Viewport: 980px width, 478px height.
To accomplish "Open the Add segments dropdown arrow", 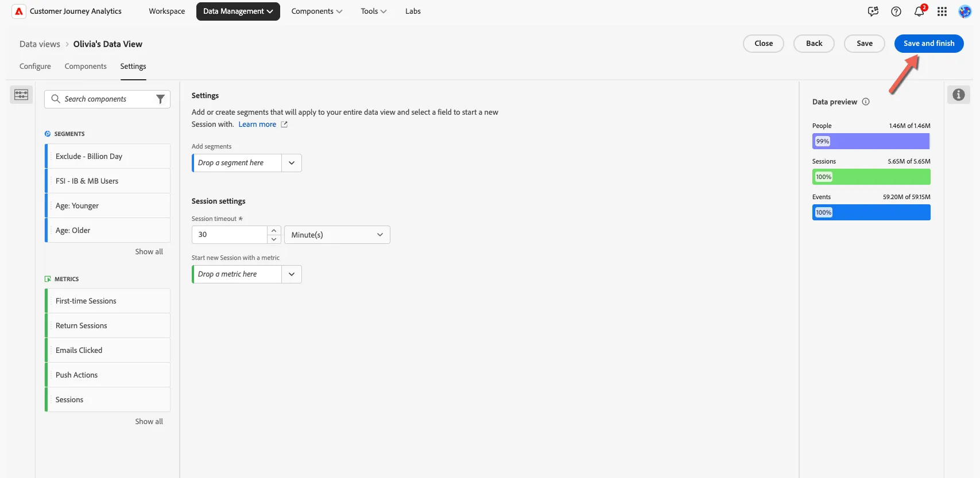I will (x=292, y=163).
